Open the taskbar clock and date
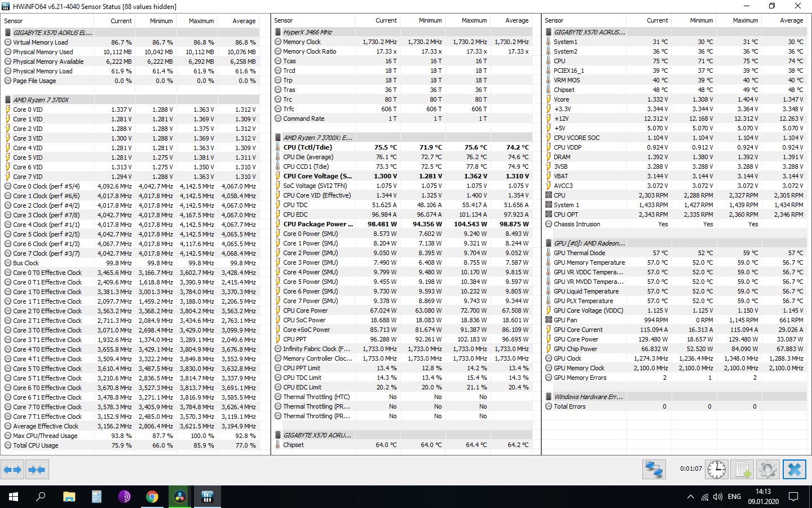This screenshot has height=508, width=812. point(763,497)
